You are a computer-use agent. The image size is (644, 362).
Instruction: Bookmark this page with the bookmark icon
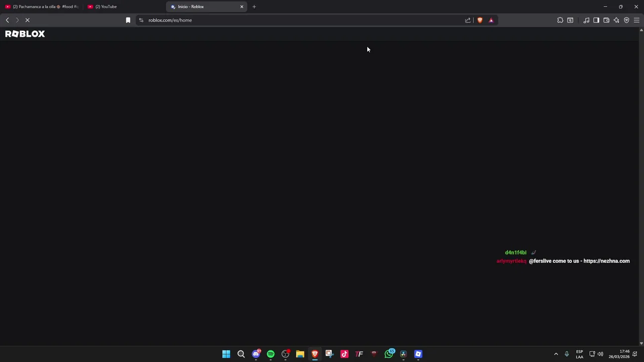[128, 20]
